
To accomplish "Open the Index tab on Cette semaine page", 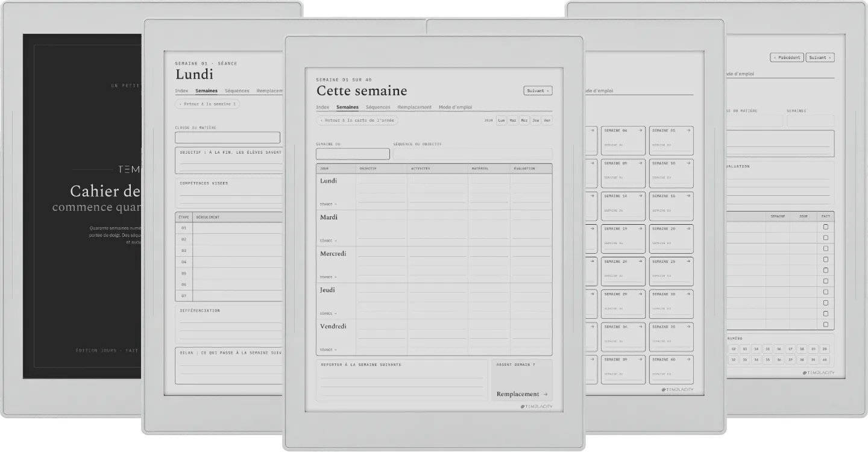I will pyautogui.click(x=322, y=107).
